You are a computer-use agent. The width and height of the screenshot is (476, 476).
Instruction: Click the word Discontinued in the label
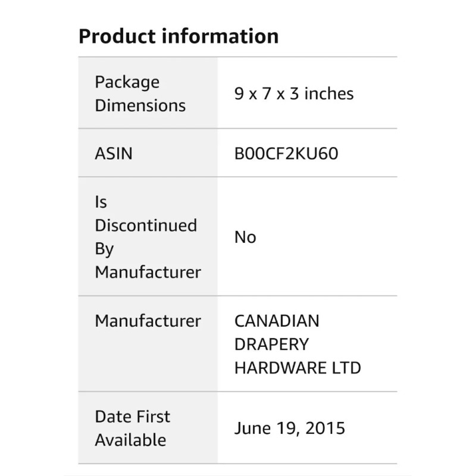[x=146, y=226]
